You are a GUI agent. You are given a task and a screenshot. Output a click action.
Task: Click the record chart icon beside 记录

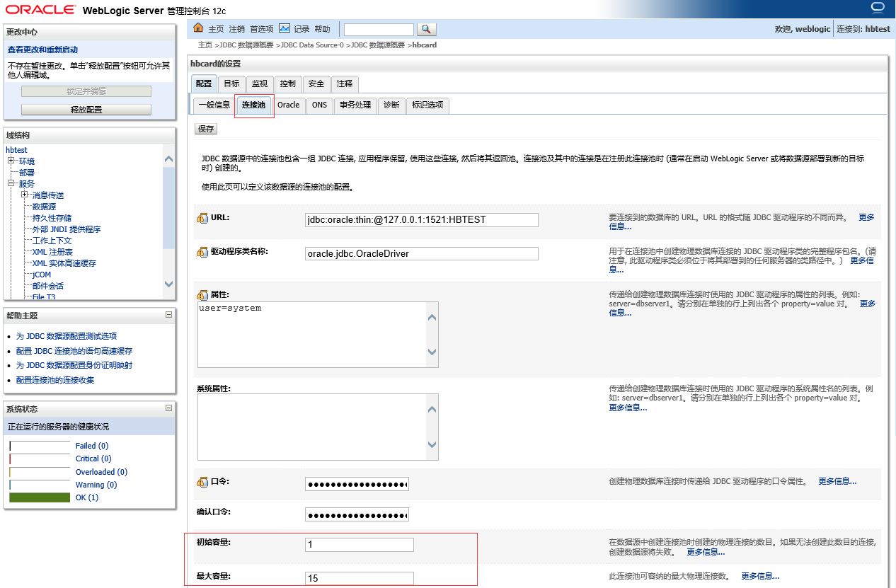click(x=285, y=28)
